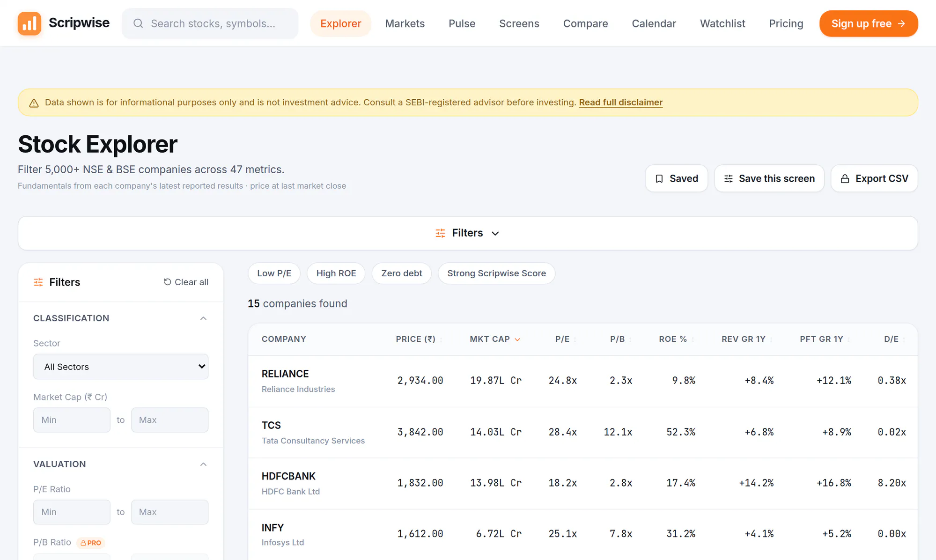Open the INFY stock row
936x560 pixels.
[x=582, y=535]
